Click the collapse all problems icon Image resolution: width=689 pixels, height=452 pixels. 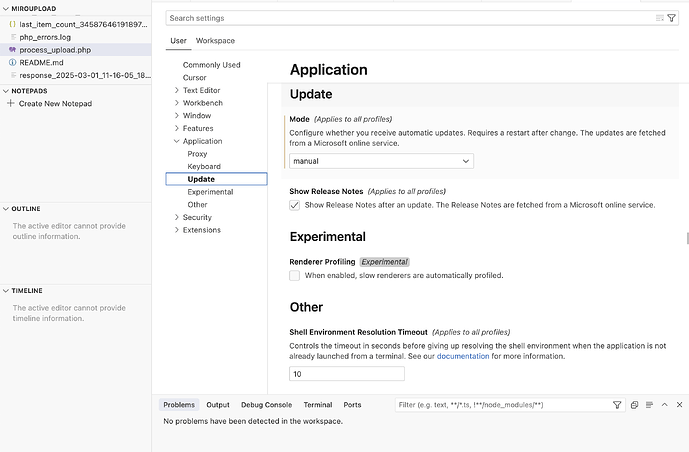point(634,405)
